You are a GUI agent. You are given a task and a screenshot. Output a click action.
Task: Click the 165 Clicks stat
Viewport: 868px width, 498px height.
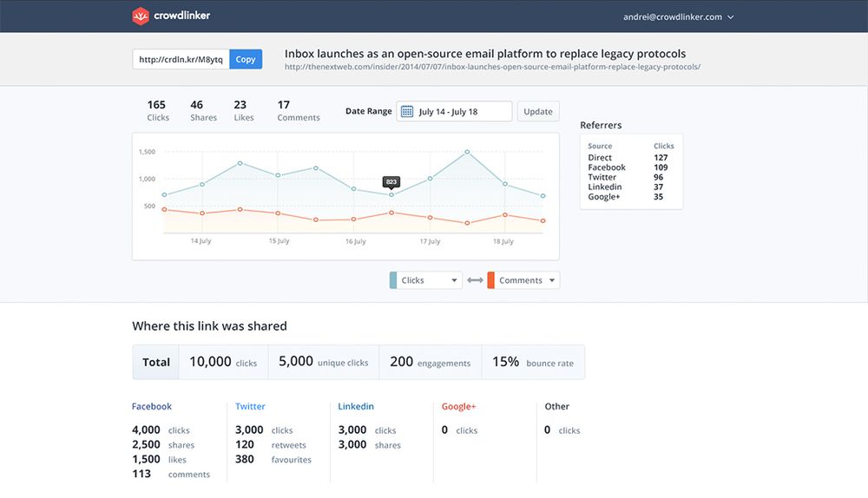[157, 110]
